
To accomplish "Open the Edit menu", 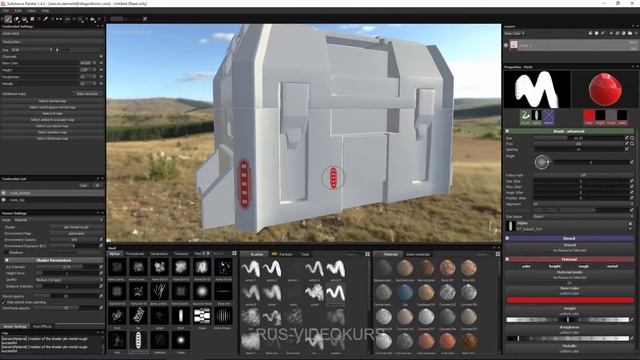I will pyautogui.click(x=18, y=11).
